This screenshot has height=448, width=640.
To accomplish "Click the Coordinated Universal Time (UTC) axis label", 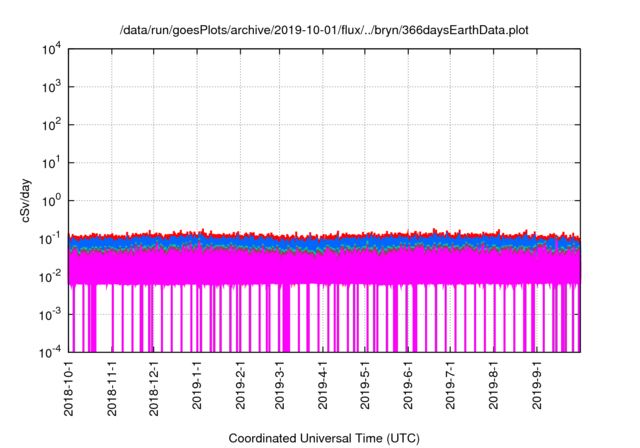I will pyautogui.click(x=324, y=438).
